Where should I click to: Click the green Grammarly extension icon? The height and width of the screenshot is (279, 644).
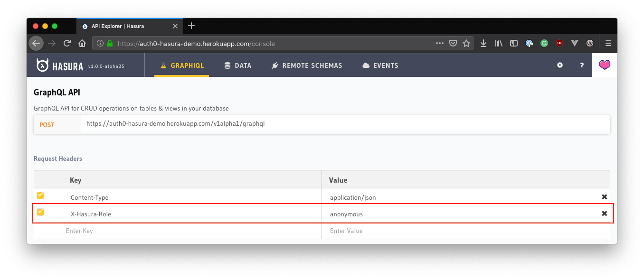click(544, 43)
